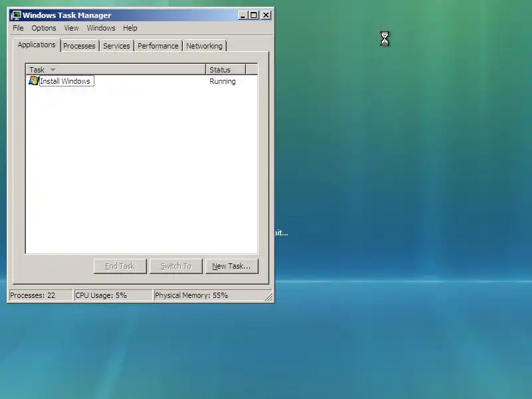Minimize the Task Manager window
This screenshot has height=399, width=532.
243,15
